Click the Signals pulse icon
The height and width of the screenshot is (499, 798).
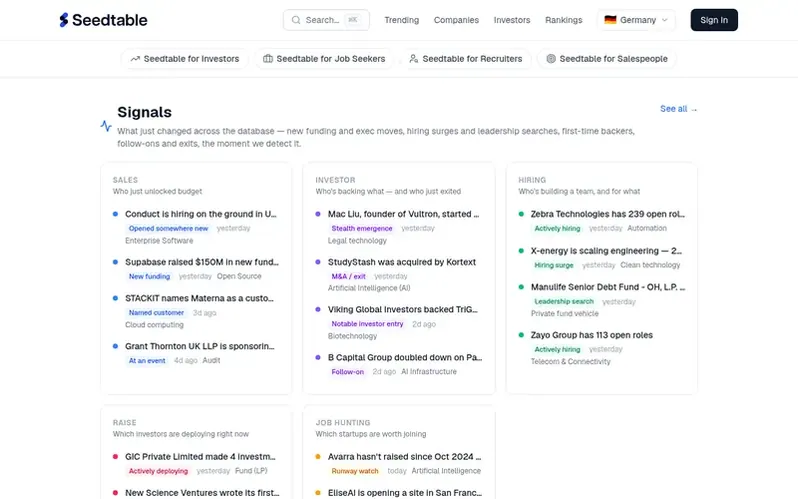[x=106, y=125]
